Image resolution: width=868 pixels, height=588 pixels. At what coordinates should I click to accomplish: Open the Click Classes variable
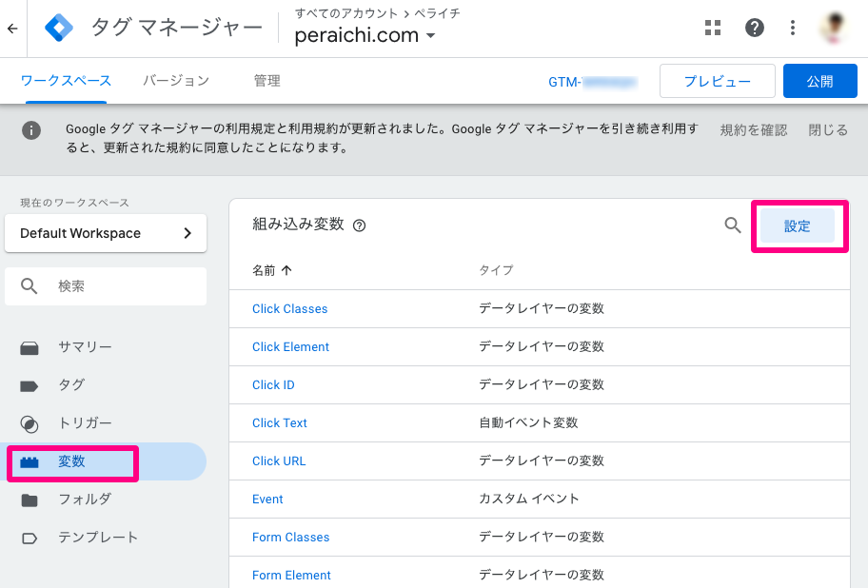click(x=289, y=309)
